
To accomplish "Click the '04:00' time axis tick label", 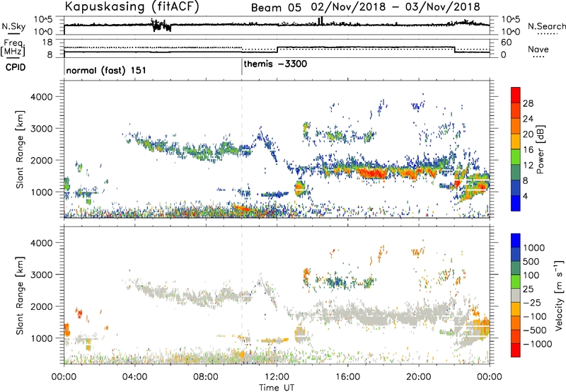I will pos(135,377).
